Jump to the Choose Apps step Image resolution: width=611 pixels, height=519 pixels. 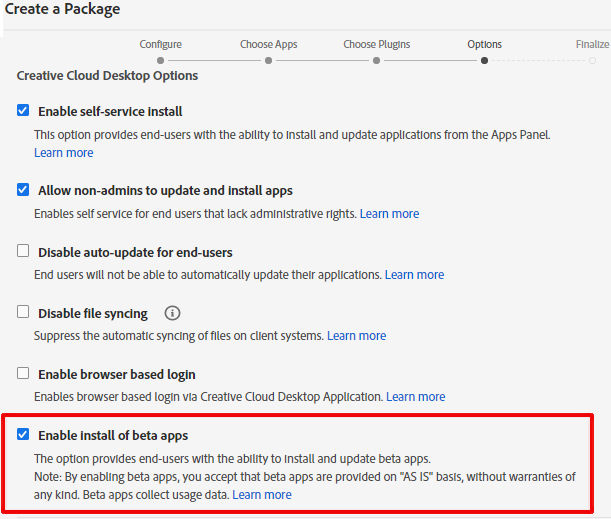tap(268, 44)
